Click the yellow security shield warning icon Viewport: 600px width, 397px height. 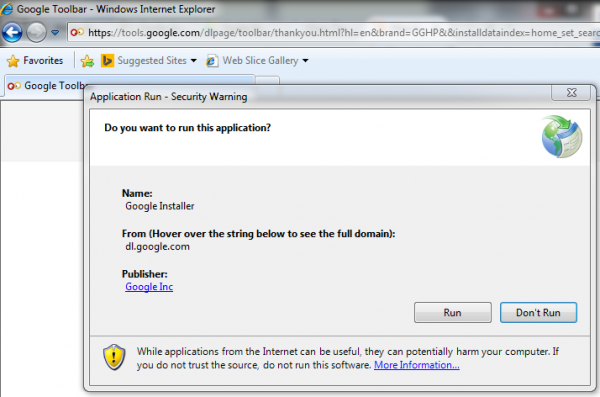pyautogui.click(x=114, y=357)
